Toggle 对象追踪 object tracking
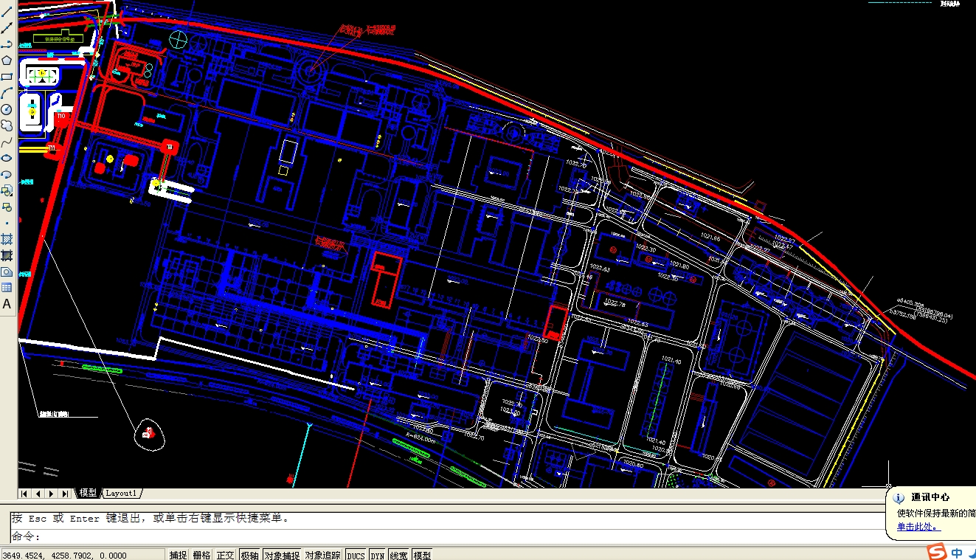976x560 pixels. tap(323, 555)
